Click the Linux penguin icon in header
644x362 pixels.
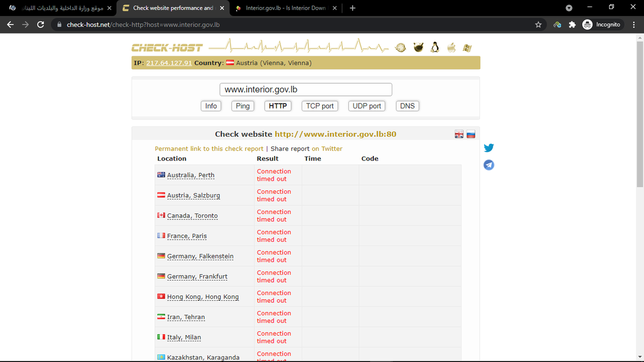pos(435,48)
